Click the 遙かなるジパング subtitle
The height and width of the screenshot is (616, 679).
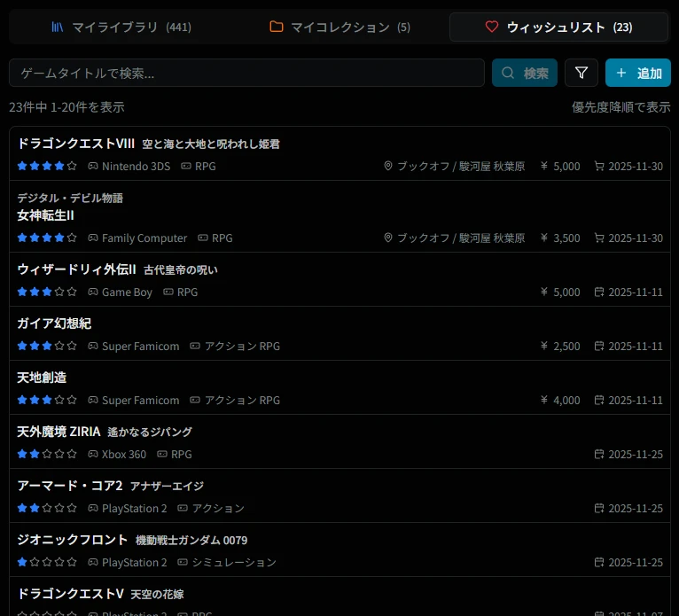click(150, 432)
